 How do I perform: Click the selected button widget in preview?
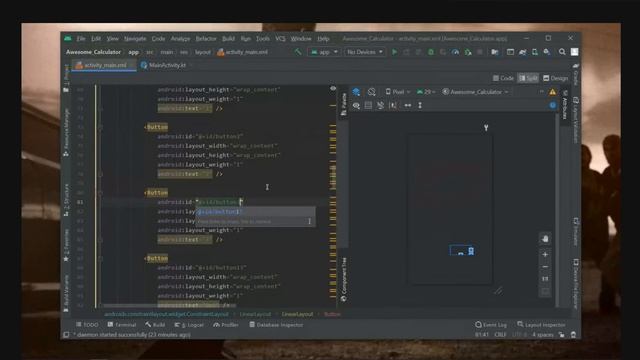pyautogui.click(x=462, y=250)
